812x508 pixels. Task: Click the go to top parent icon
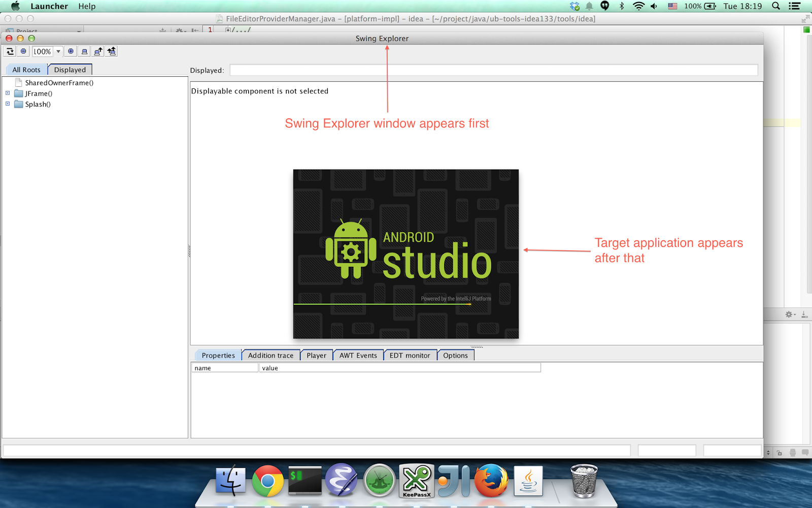[x=111, y=51]
